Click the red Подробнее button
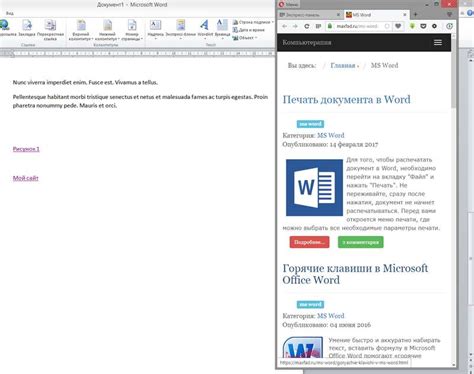474x374 pixels. point(309,242)
